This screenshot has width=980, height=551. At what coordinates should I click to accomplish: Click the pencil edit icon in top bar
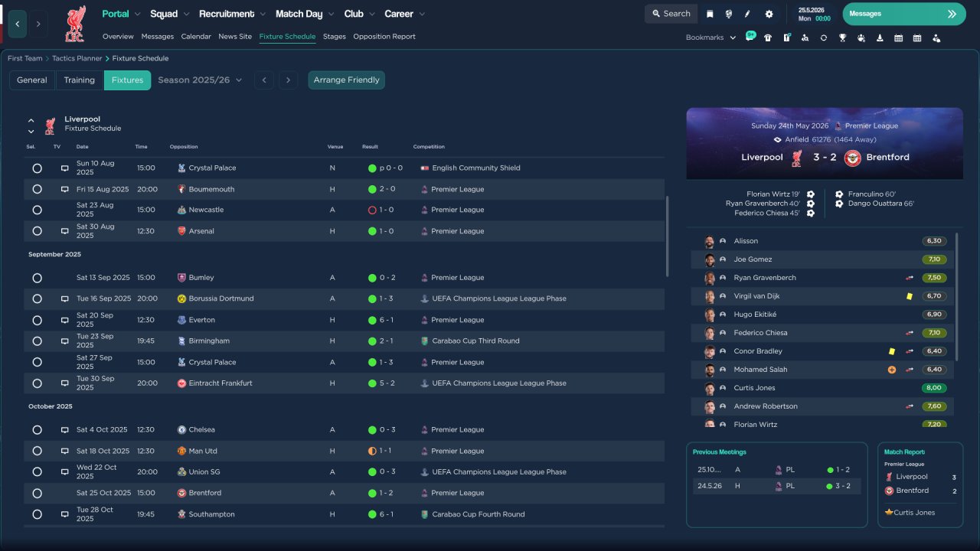pyautogui.click(x=748, y=14)
